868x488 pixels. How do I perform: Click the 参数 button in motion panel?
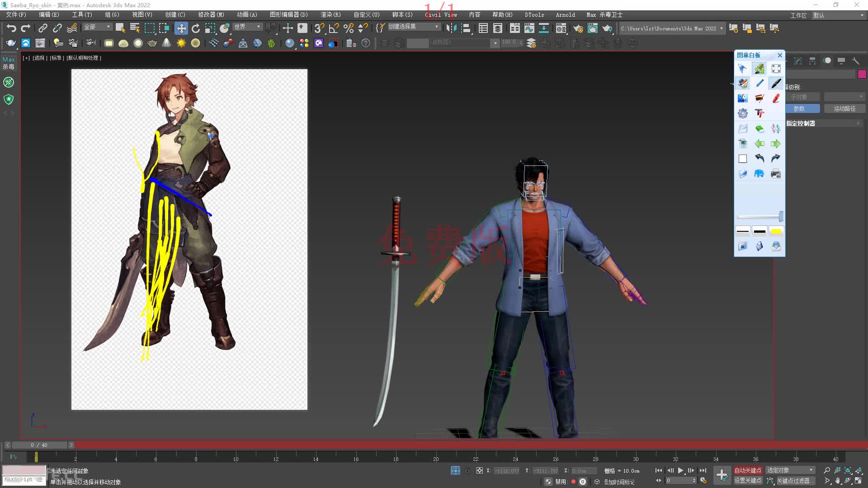[x=802, y=108]
